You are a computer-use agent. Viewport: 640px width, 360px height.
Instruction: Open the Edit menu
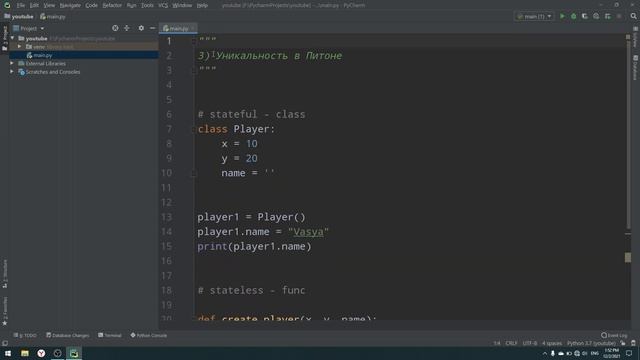pos(34,5)
